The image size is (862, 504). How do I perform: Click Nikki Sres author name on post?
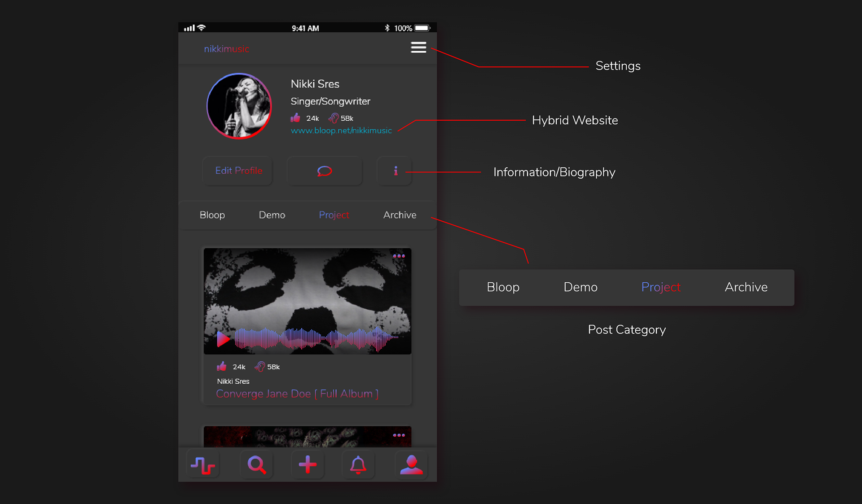click(x=233, y=381)
